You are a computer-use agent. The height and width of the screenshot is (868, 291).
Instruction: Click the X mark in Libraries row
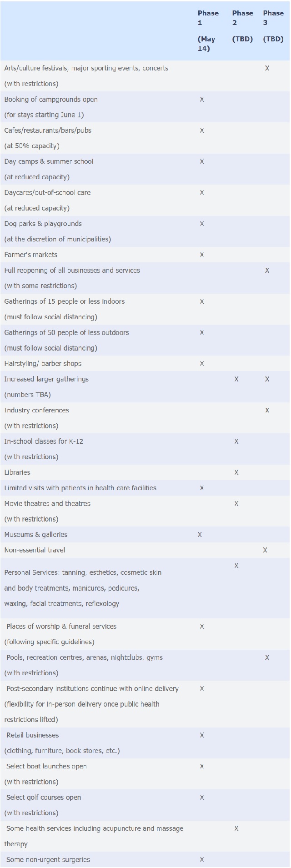(236, 472)
